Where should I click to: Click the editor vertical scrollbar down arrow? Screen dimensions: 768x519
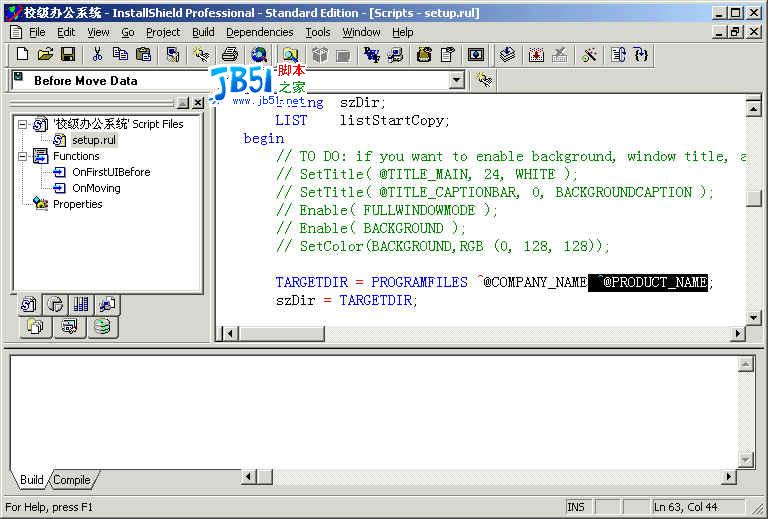[x=754, y=317]
